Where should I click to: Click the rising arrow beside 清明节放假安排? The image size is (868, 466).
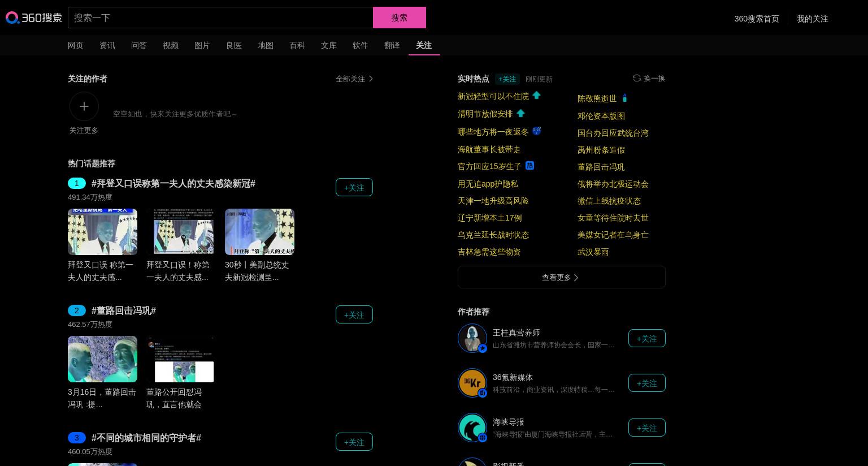tap(521, 113)
